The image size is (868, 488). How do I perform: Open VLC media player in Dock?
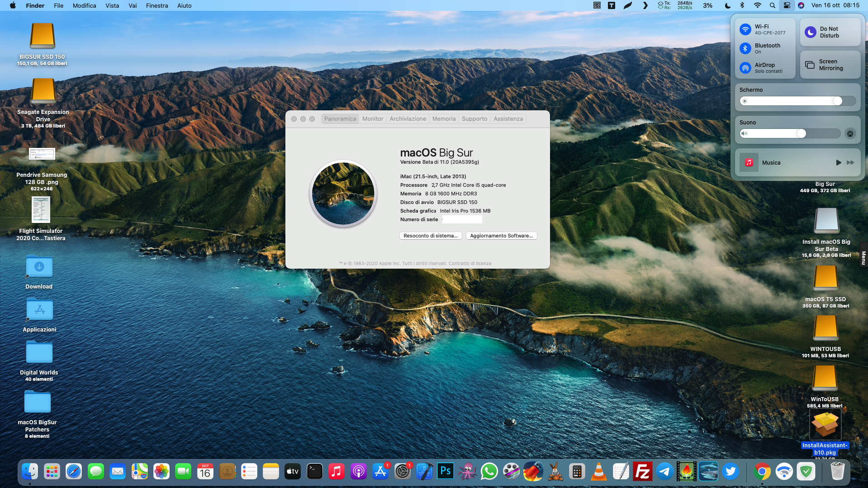(599, 472)
